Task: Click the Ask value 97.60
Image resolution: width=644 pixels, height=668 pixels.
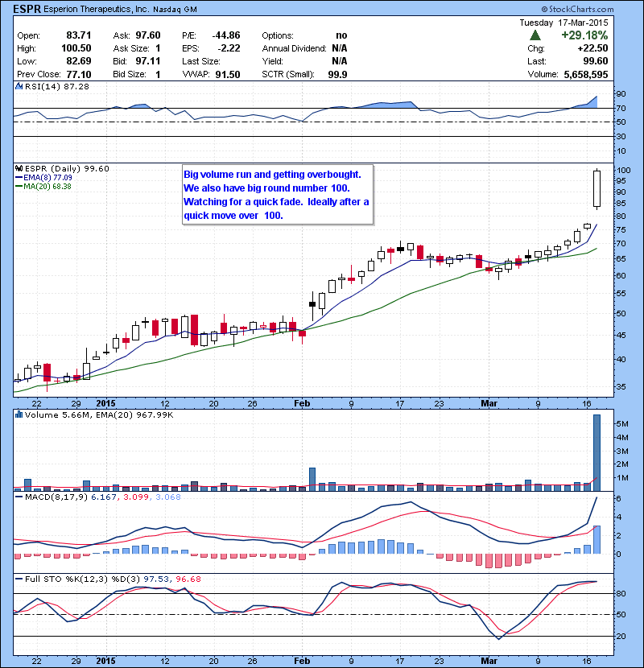Action: point(148,35)
